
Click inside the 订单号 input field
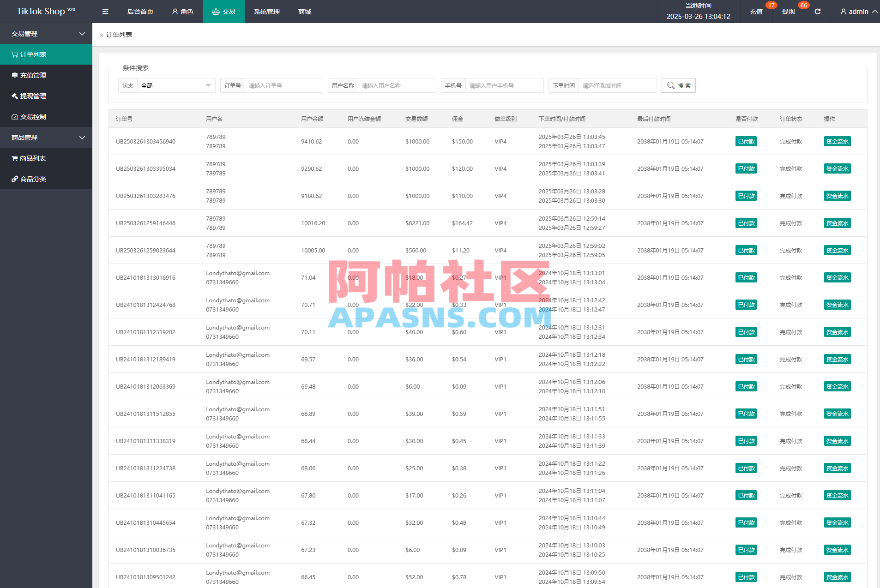tap(283, 85)
